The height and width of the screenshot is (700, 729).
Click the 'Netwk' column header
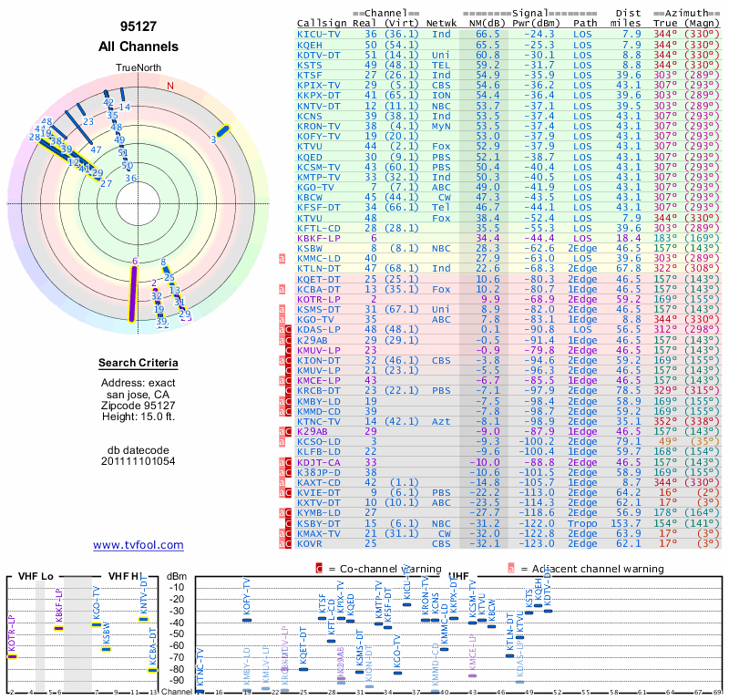[441, 24]
